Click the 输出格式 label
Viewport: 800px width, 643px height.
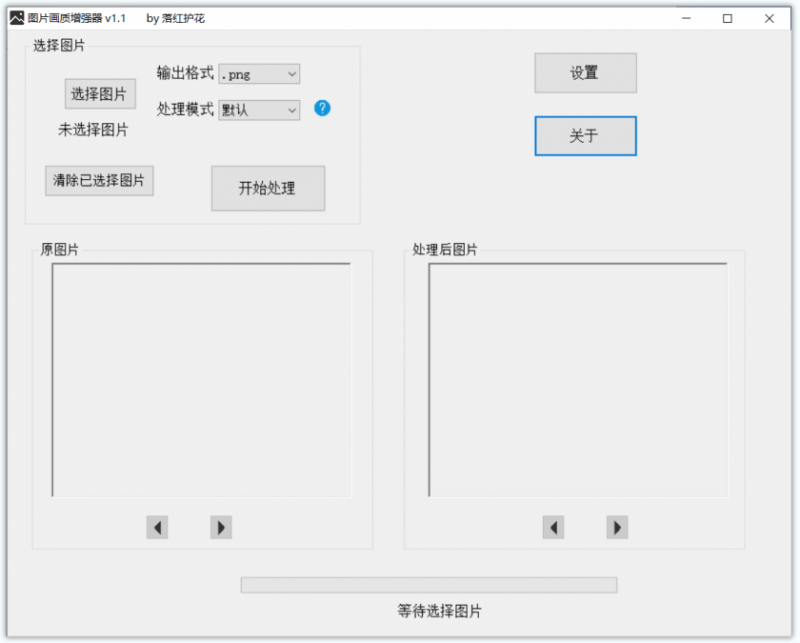pos(185,73)
